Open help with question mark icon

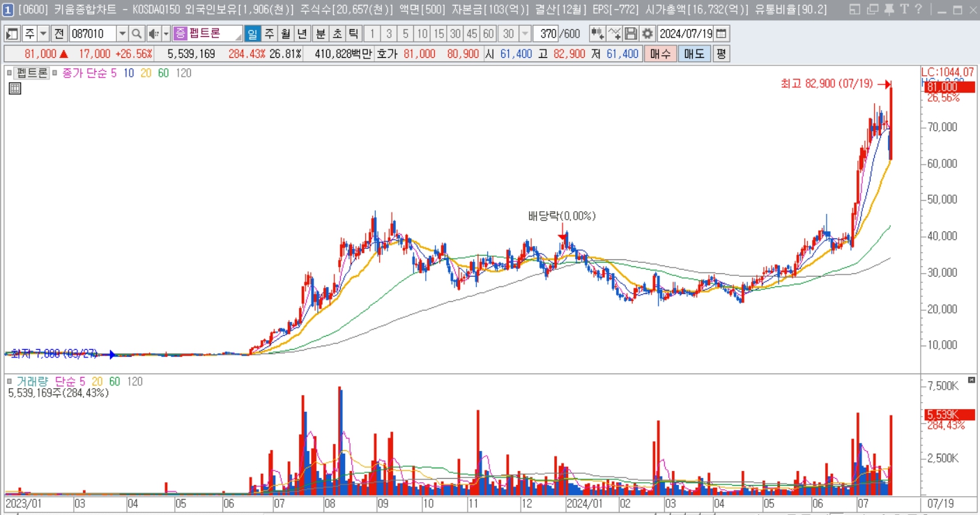pyautogui.click(x=919, y=9)
